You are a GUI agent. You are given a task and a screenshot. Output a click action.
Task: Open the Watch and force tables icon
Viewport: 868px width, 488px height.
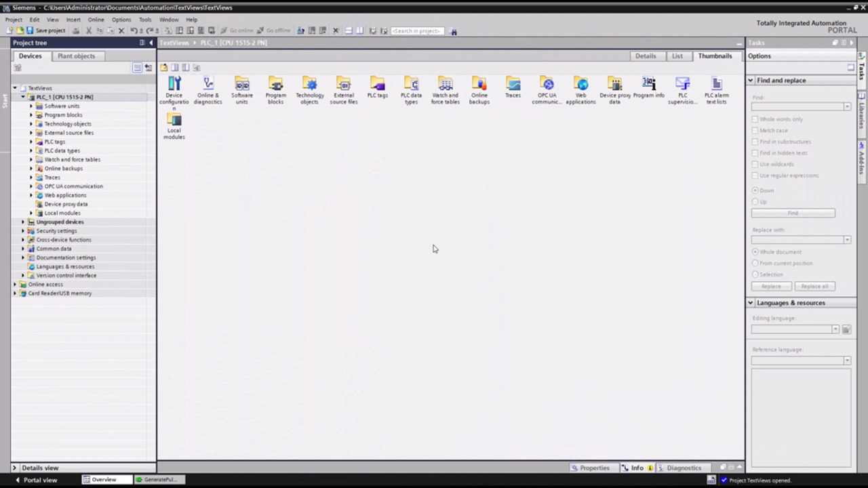[445, 84]
